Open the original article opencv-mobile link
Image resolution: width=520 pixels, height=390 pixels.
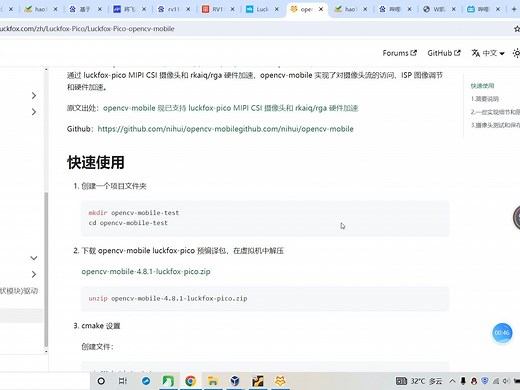tap(230, 108)
